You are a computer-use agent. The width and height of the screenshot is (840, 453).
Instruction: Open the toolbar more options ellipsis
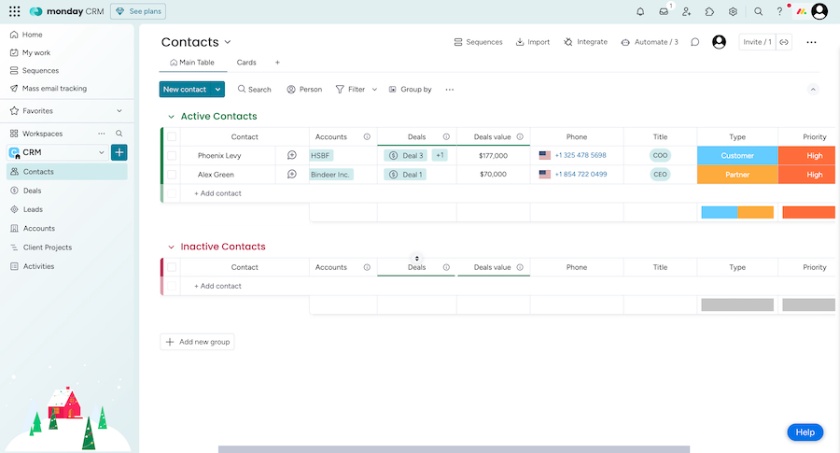[x=449, y=89]
